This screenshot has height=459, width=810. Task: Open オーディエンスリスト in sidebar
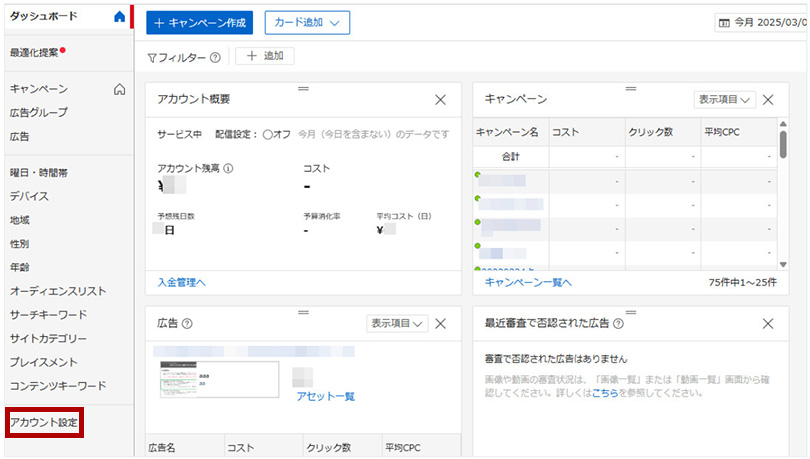click(58, 291)
